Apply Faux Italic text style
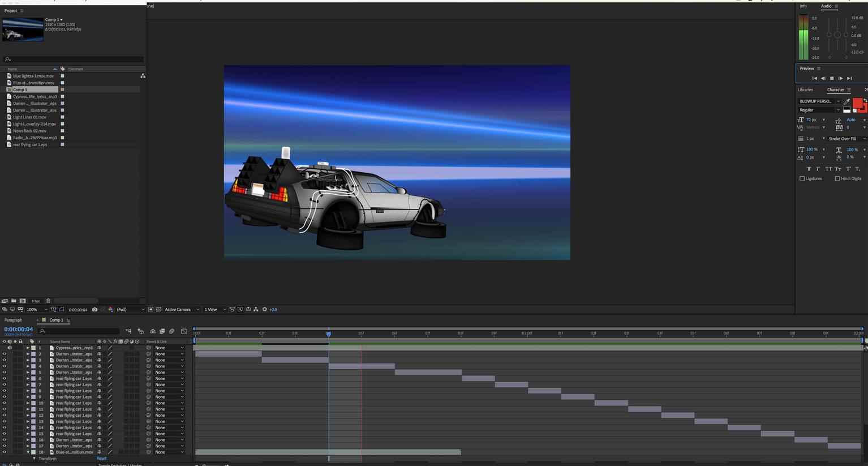Screen dimensions: 868x466 (x=818, y=169)
